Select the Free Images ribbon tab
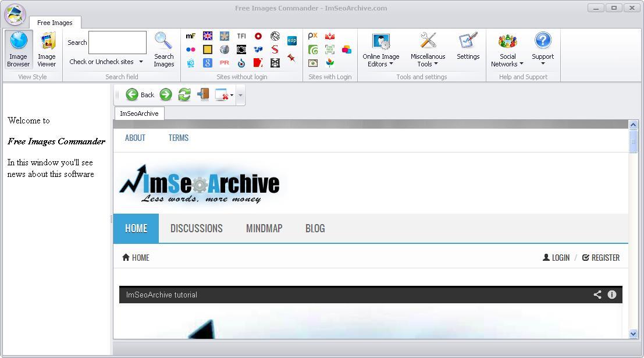Screen dimensions: 644x358 [x=55, y=22]
